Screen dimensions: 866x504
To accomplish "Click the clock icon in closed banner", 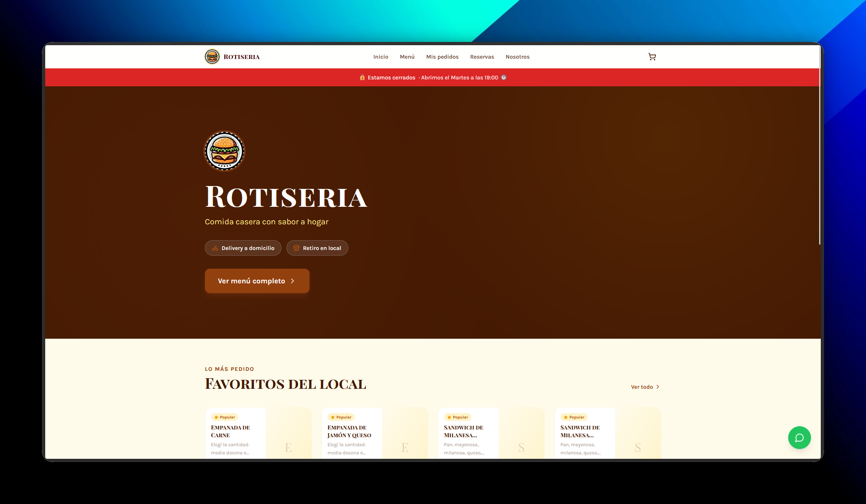I will 503,77.
